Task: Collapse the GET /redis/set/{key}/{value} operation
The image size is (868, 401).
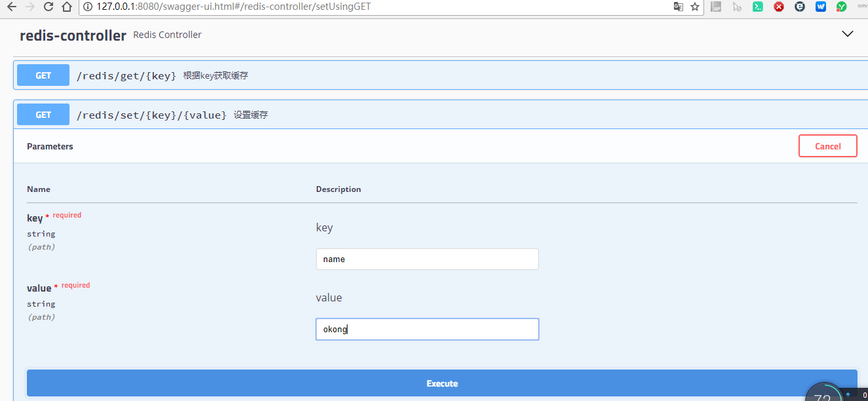Action: click(x=441, y=115)
